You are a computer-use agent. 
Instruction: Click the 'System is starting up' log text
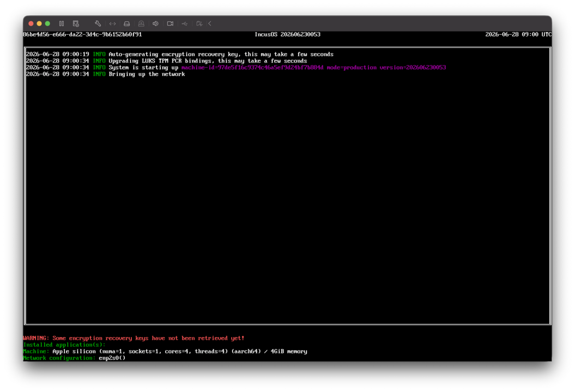coord(143,68)
